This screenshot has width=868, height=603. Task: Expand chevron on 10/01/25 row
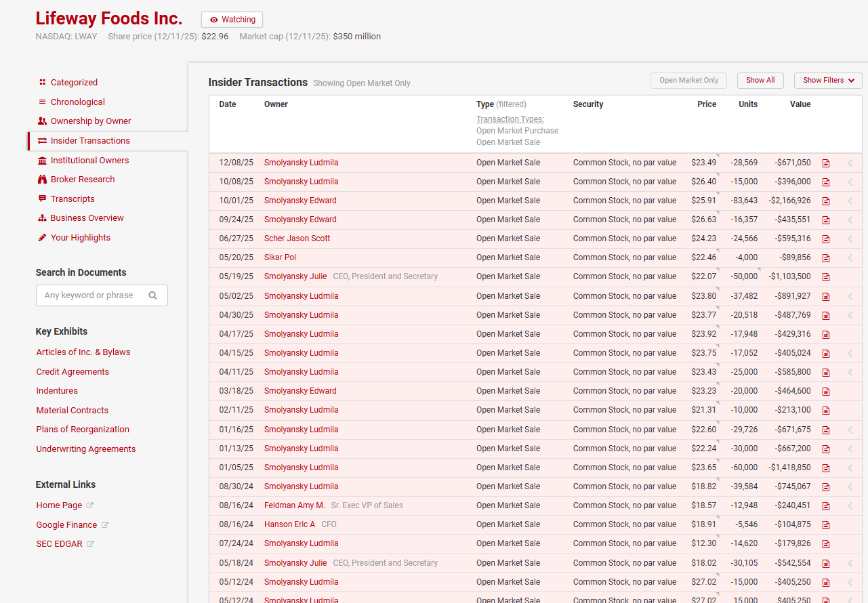850,201
